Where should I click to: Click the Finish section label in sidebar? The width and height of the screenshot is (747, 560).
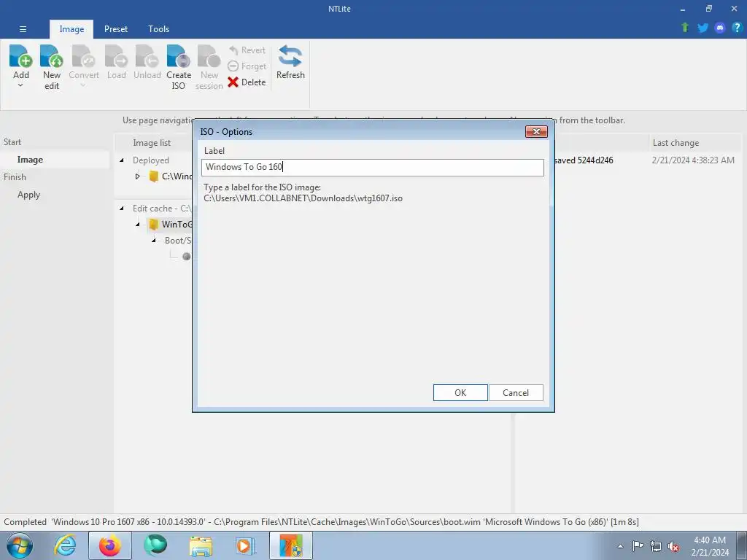tap(15, 176)
